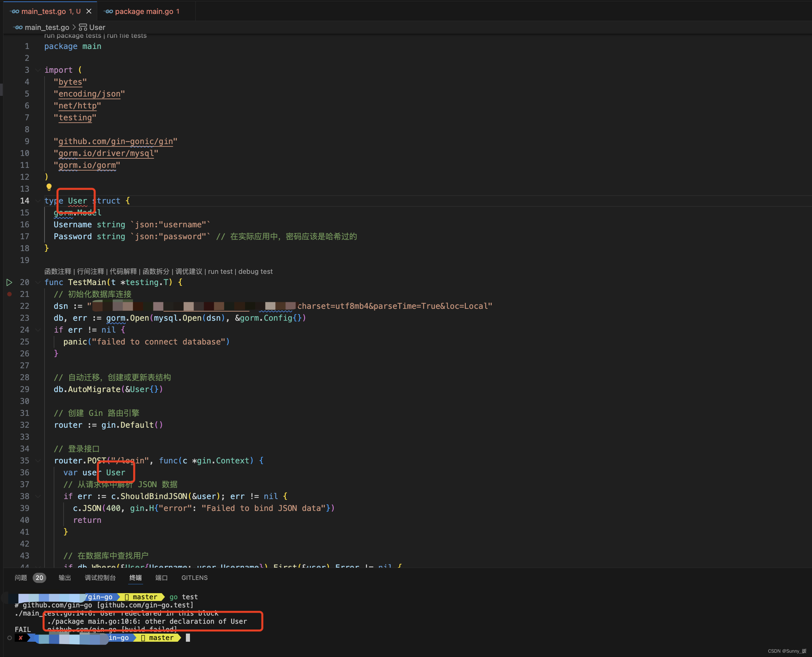
Task: Toggle the breakpoint on line 21
Action: tap(10, 294)
